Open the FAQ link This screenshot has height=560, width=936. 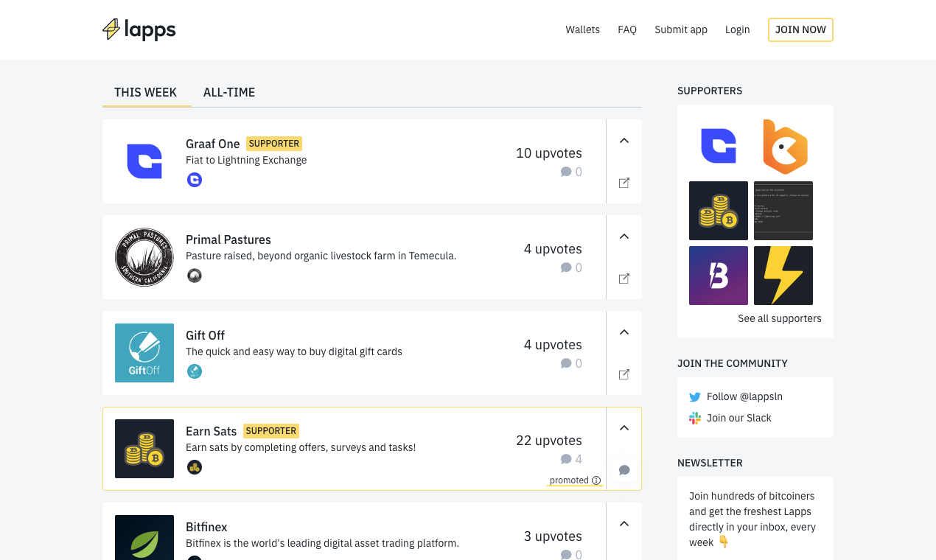(627, 29)
